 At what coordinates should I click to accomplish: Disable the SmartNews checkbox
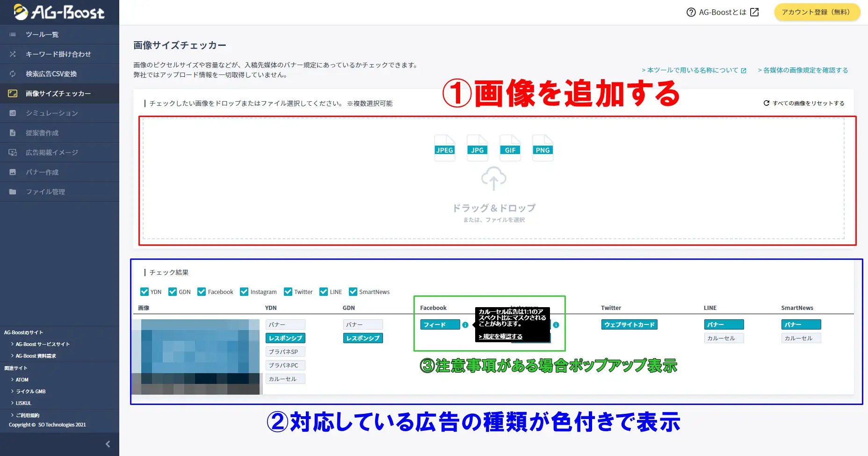point(353,292)
